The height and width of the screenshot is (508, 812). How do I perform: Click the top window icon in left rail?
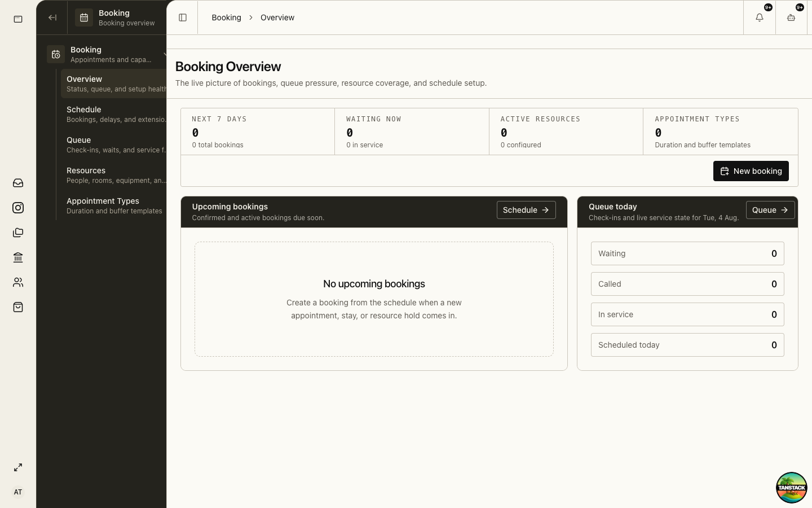coord(18,19)
